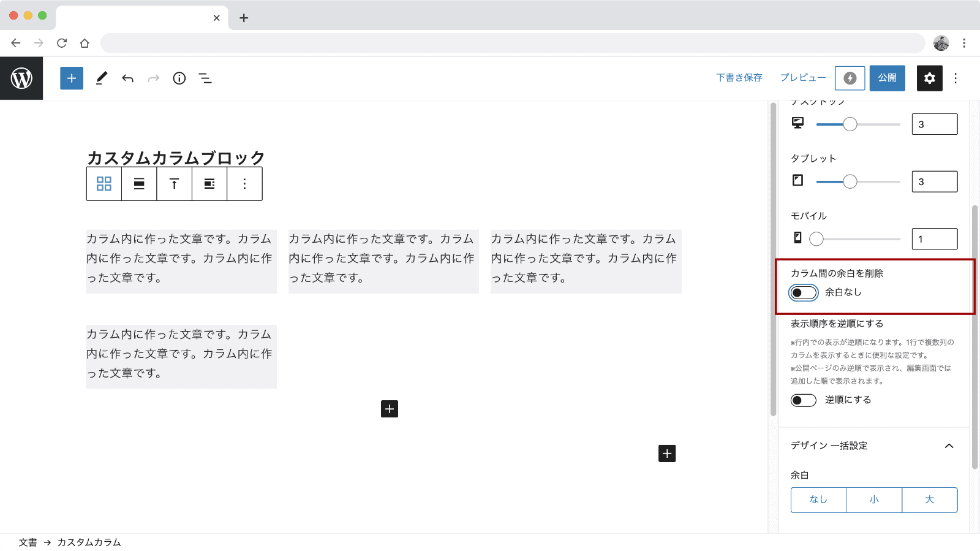Screen dimensions: 980x551
Task: Undo the last change
Action: tap(127, 78)
